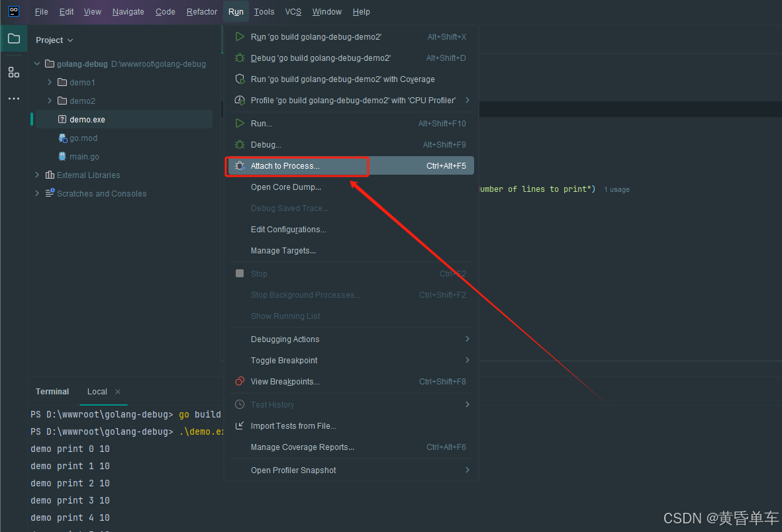
Task: Click the GoLand logo icon
Action: pyautogui.click(x=14, y=11)
